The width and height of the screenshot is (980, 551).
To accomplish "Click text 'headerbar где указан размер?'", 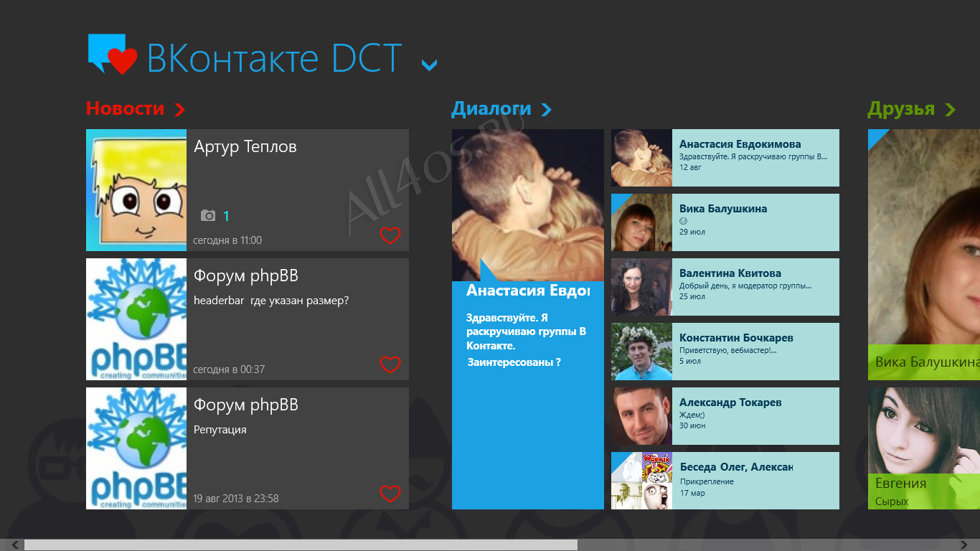I will pos(271,301).
